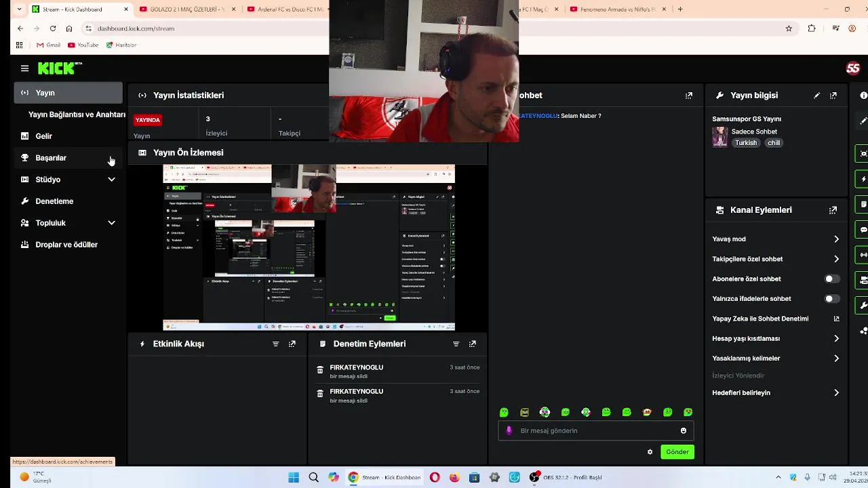The image size is (868, 488).
Task: Open the emoji picker in the message box
Action: coord(684,430)
